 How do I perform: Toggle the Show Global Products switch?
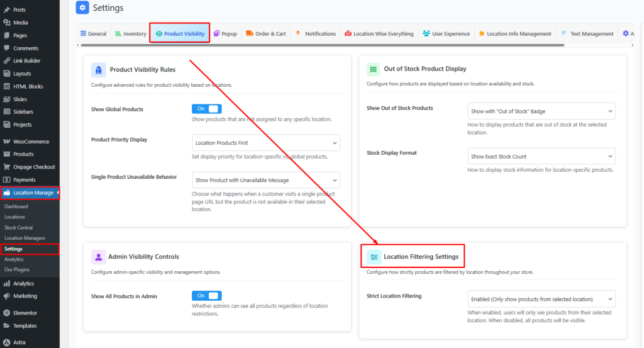pos(206,109)
